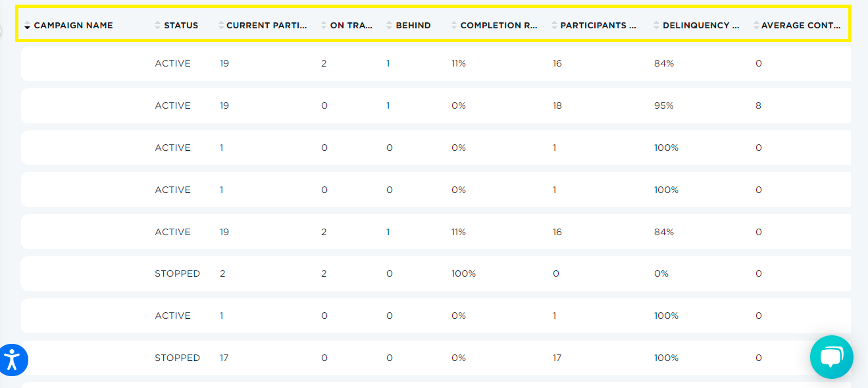Click sort arrows beside Current Participants header

point(221,26)
